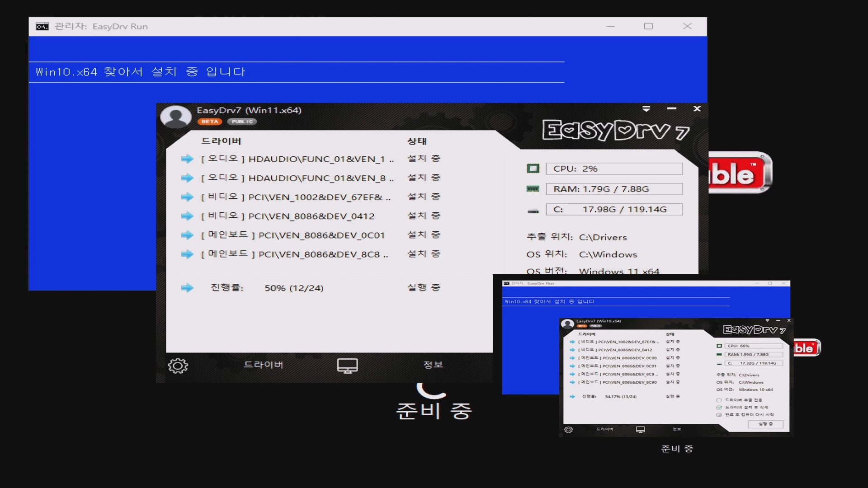The image size is (868, 488).
Task: Minimize the large EasyDrv Run console window
Action: click(610, 27)
